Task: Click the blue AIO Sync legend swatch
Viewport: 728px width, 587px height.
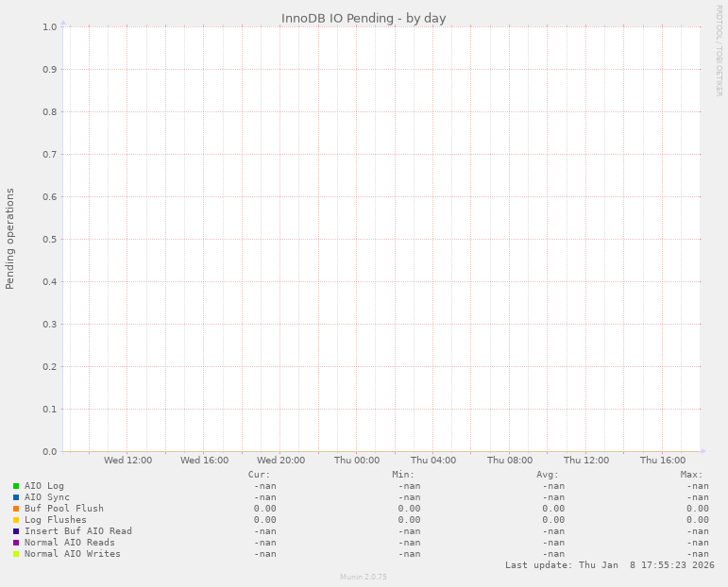Action: 16,497
